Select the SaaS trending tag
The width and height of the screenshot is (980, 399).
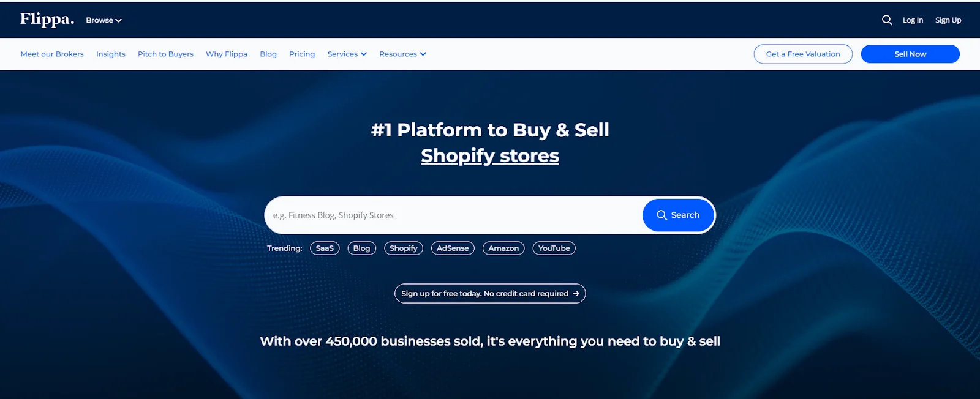325,248
